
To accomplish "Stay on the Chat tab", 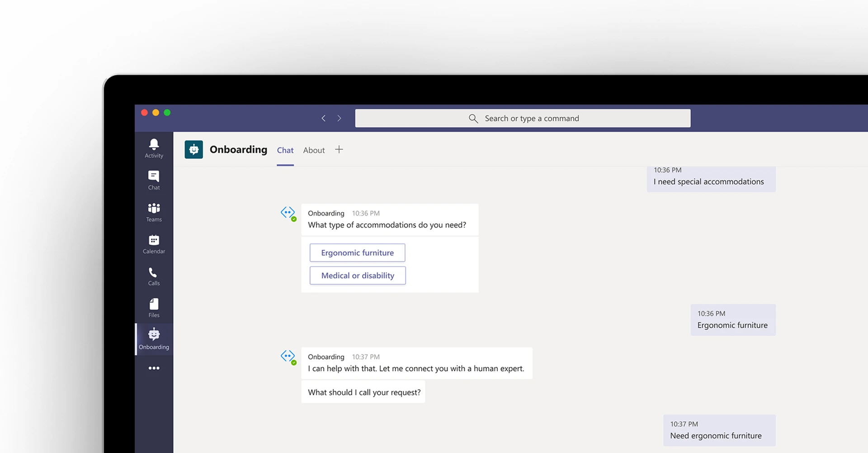I will coord(285,150).
